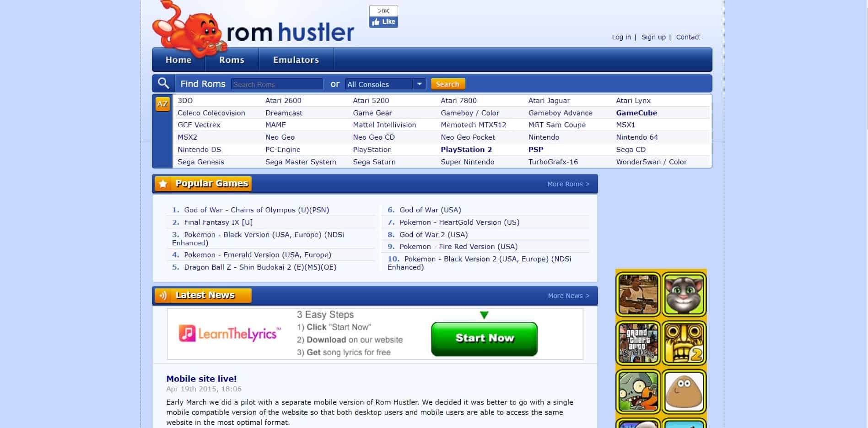Screen dimensions: 868x428
Task: Switch to the Roms menu tab
Action: click(x=232, y=60)
